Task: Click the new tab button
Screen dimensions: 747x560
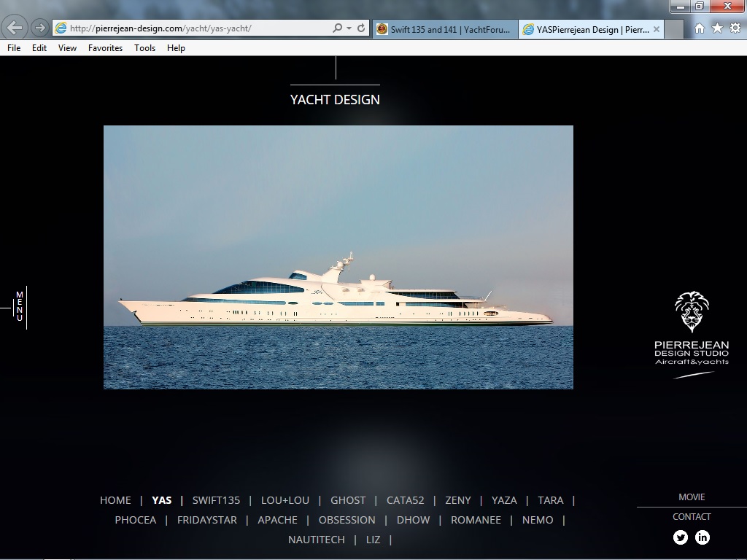Action: click(673, 29)
